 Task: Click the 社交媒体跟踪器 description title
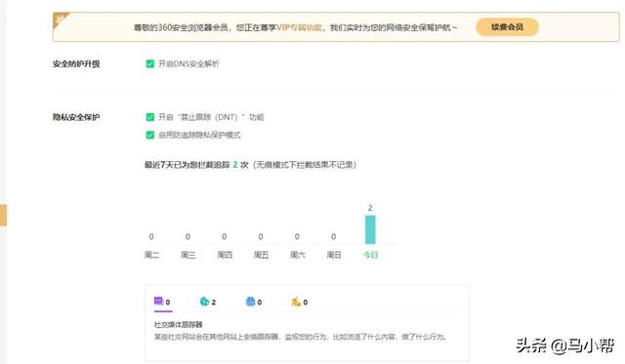pos(178,325)
